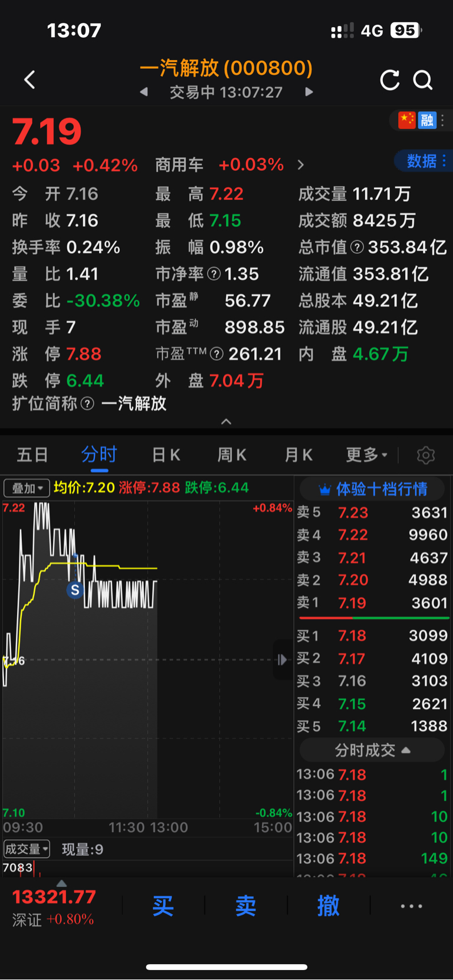Open the 更多 chart period dropdown
The width and height of the screenshot is (453, 980).
click(x=366, y=455)
